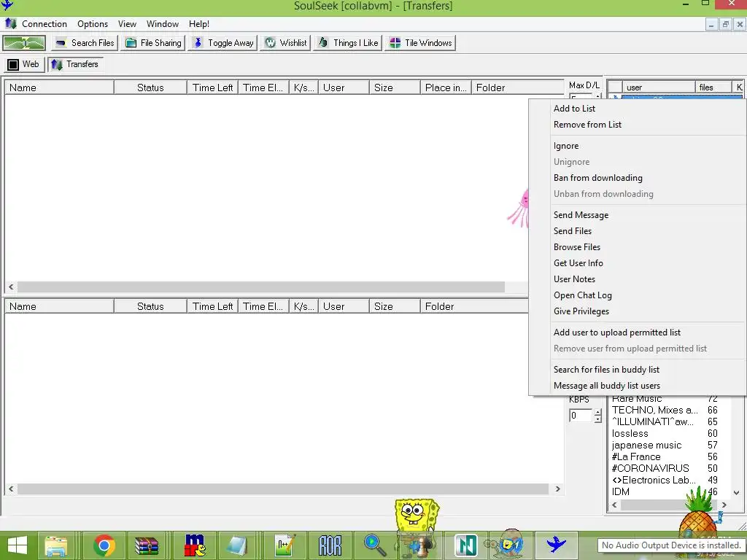Click the 'files' column header
747x560 pixels.
click(x=713, y=87)
